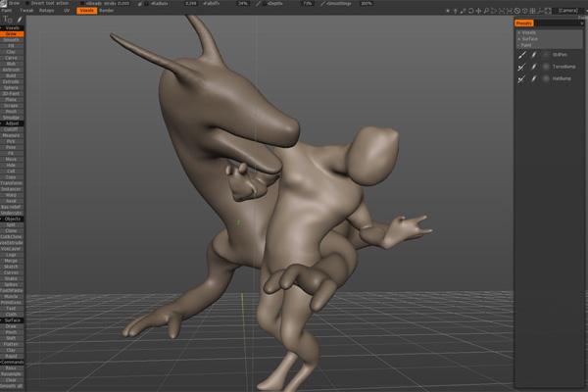
Task: Switch to the Paint room tab
Action: pos(7,11)
